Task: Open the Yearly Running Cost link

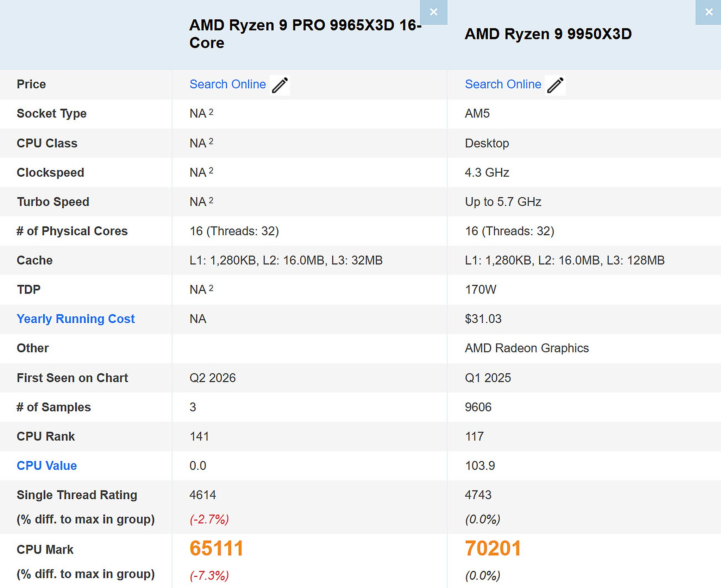Action: (x=76, y=319)
